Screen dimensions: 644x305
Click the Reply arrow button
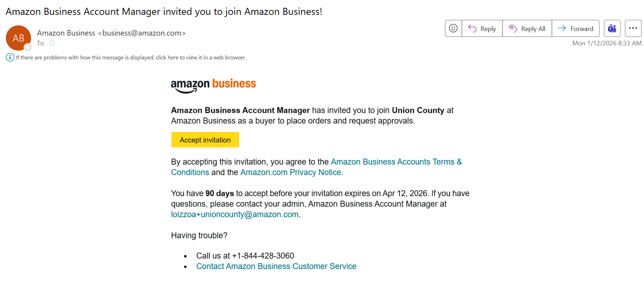point(482,28)
